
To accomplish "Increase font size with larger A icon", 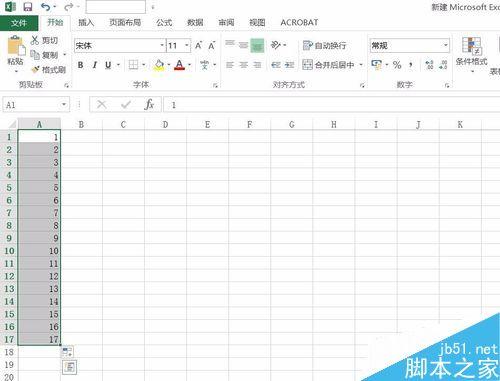I will point(198,45).
